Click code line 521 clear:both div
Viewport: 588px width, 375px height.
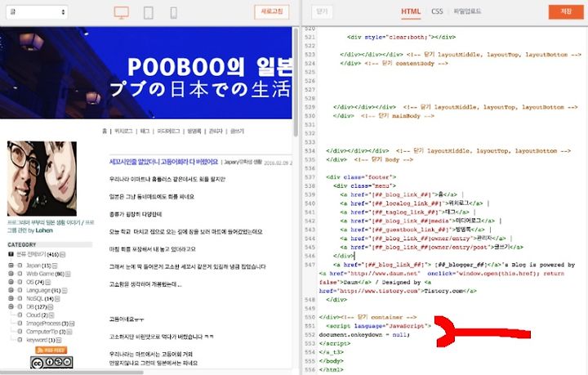tap(401, 37)
